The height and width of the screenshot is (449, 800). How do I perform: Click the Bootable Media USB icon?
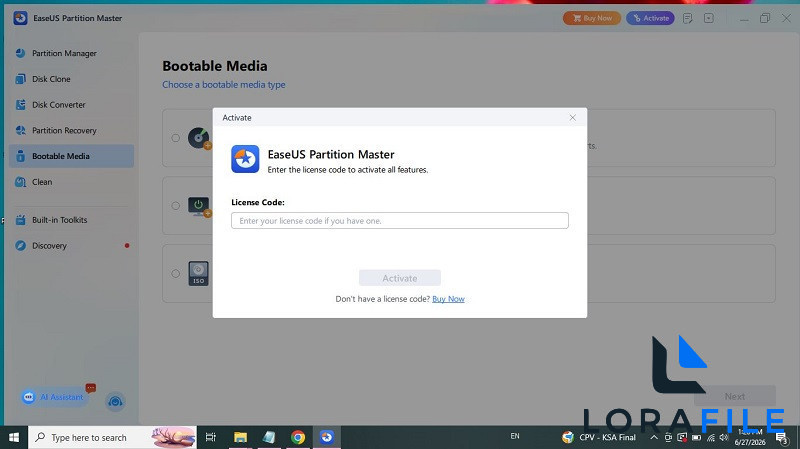[20, 156]
